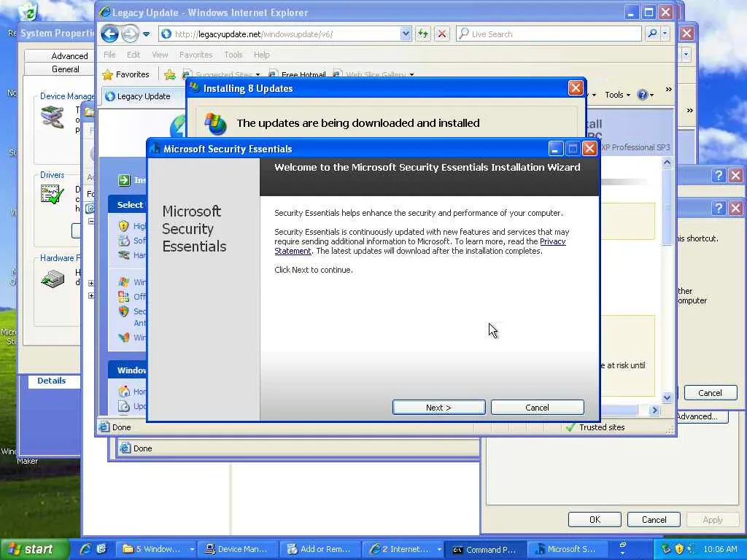747x560 pixels.
Task: Switch to Device Manager taskbar button
Action: pyautogui.click(x=237, y=549)
